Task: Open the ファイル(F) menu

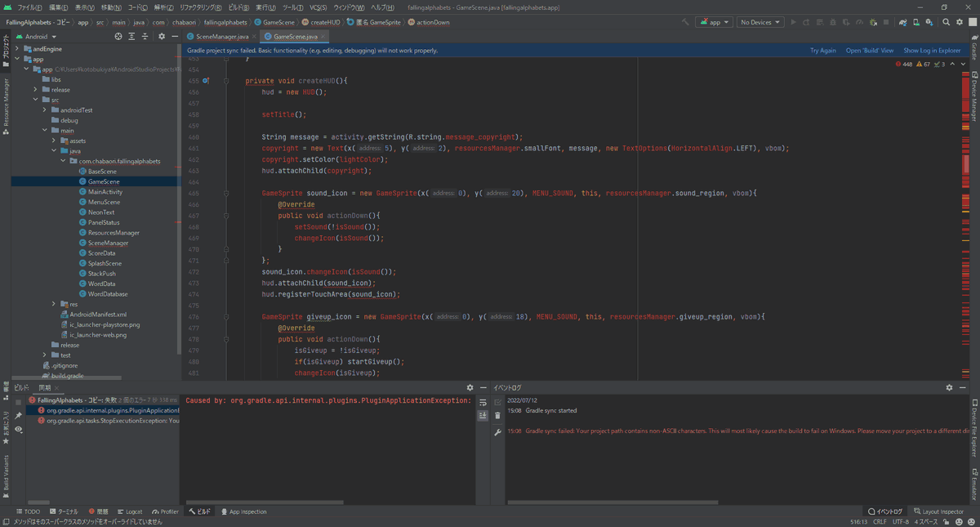Action: coord(29,7)
